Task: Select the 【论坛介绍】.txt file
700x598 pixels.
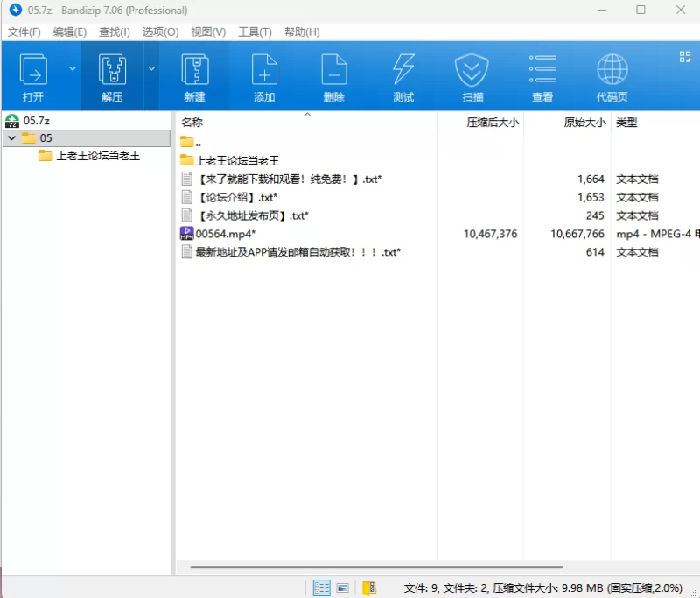Action: click(x=236, y=197)
